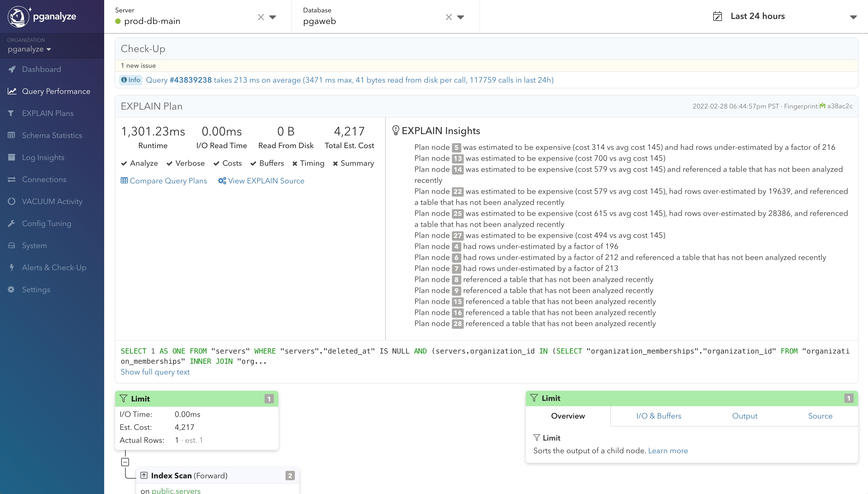868x494 pixels.
Task: Click the EXPLAIN Plans funnel icon
Action: pos(11,113)
